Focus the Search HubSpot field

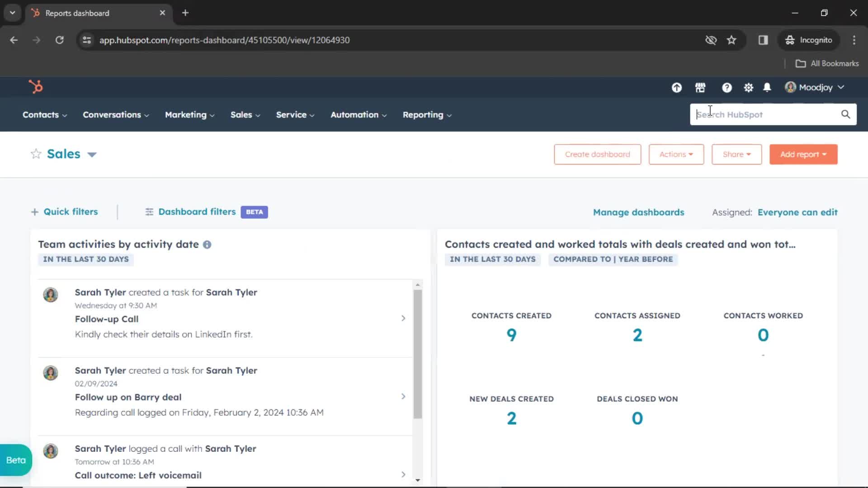pyautogui.click(x=767, y=114)
